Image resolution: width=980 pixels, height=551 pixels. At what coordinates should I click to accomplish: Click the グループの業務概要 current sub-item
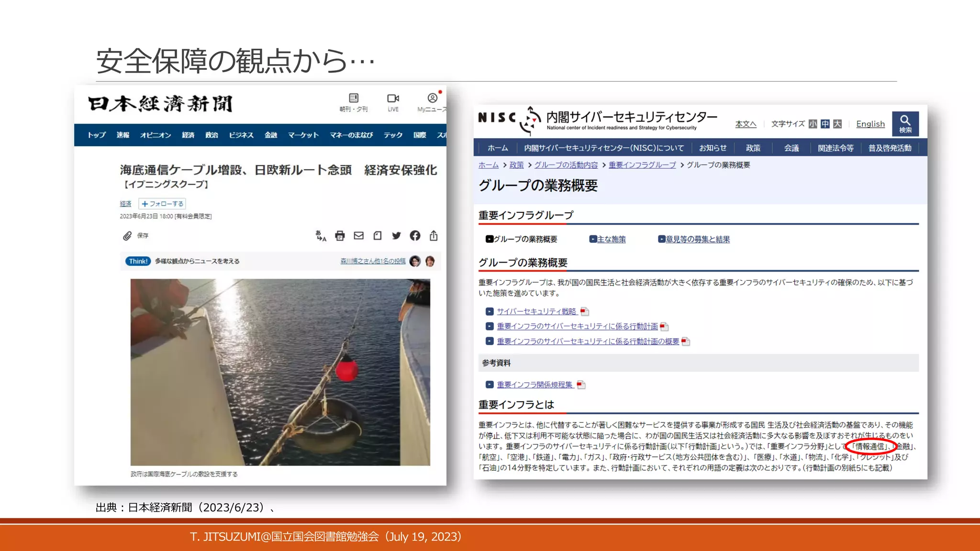(x=521, y=239)
